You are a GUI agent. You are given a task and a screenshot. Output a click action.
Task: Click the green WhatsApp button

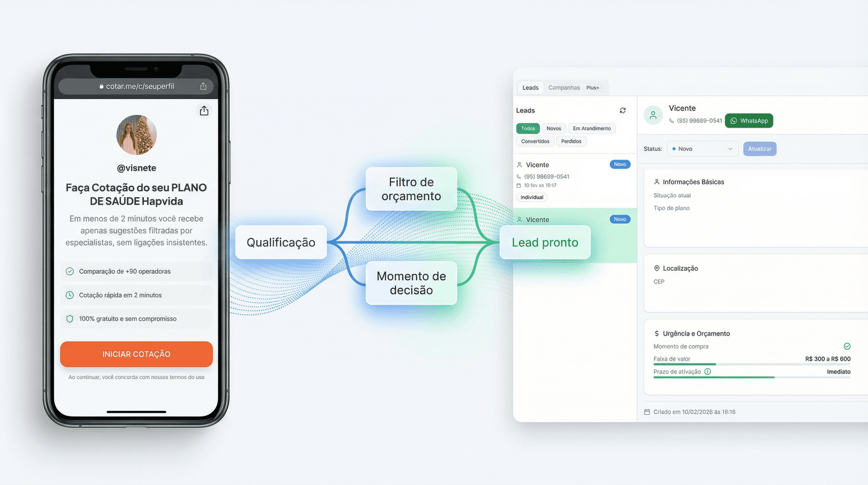(x=749, y=121)
